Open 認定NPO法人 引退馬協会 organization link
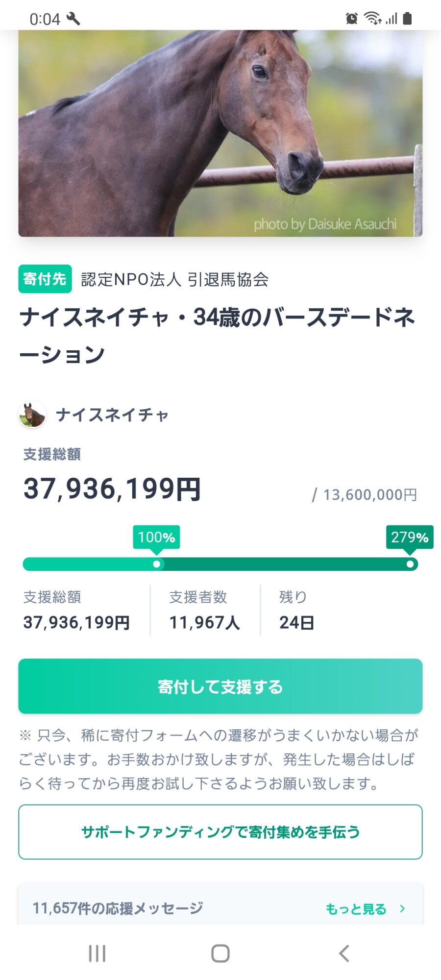Image resolution: width=441 pixels, height=980 pixels. (174, 279)
